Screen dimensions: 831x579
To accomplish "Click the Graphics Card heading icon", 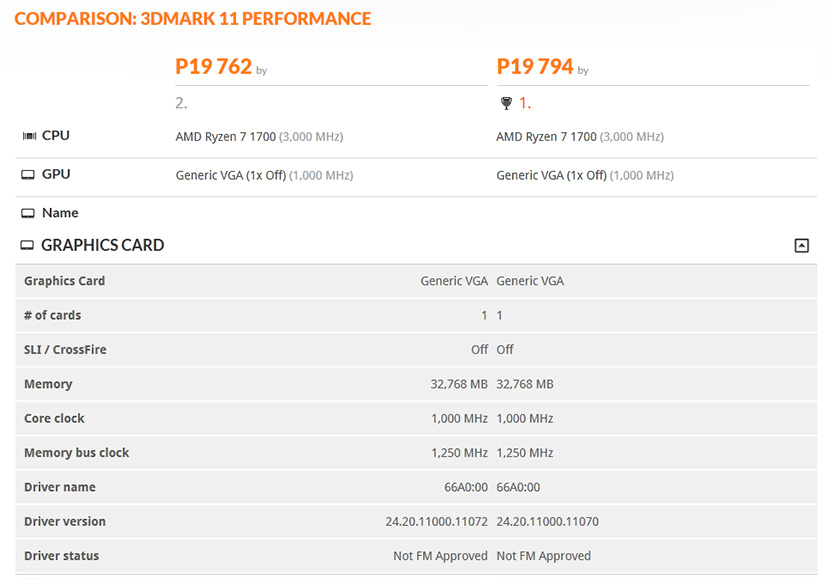I will pyautogui.click(x=27, y=245).
